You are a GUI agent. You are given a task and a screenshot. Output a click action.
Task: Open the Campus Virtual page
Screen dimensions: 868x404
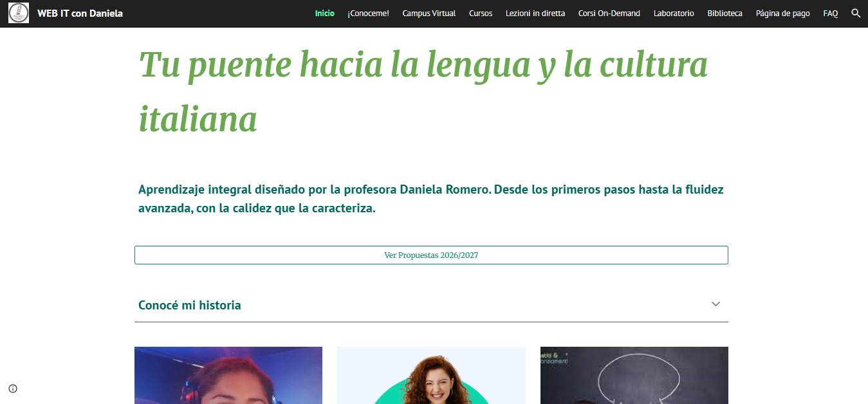tap(429, 14)
